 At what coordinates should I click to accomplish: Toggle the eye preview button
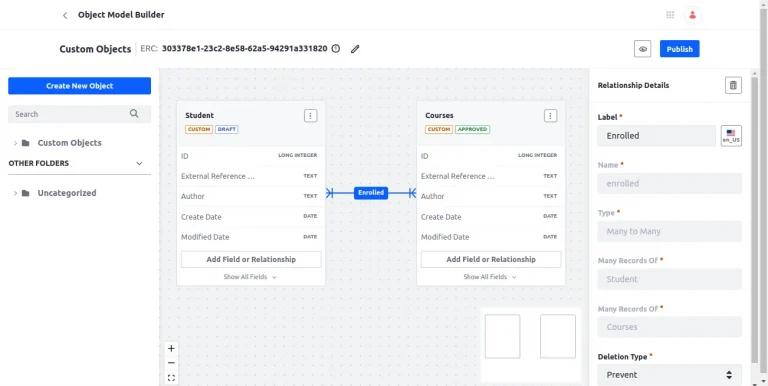pos(643,49)
